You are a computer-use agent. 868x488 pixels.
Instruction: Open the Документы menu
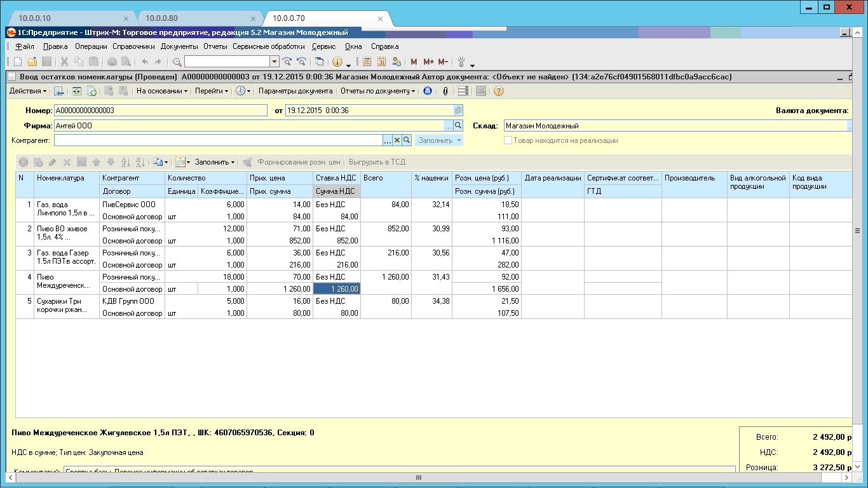179,46
